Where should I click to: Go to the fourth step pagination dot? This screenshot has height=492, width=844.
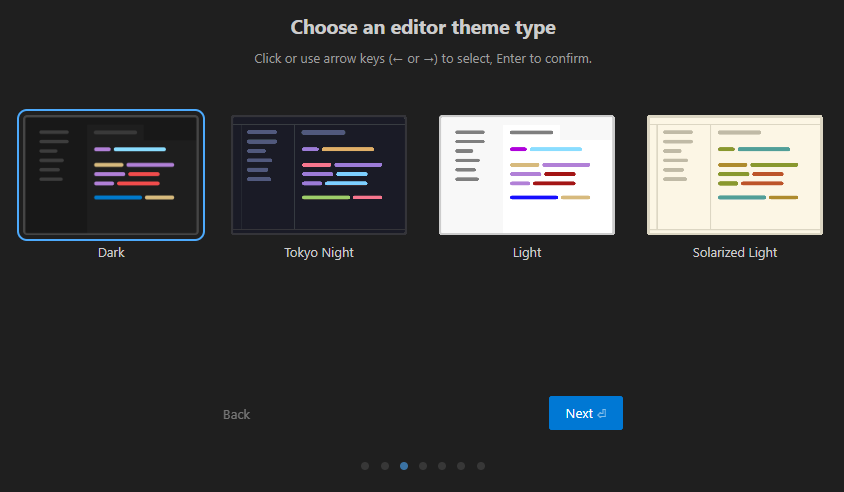pyautogui.click(x=423, y=466)
